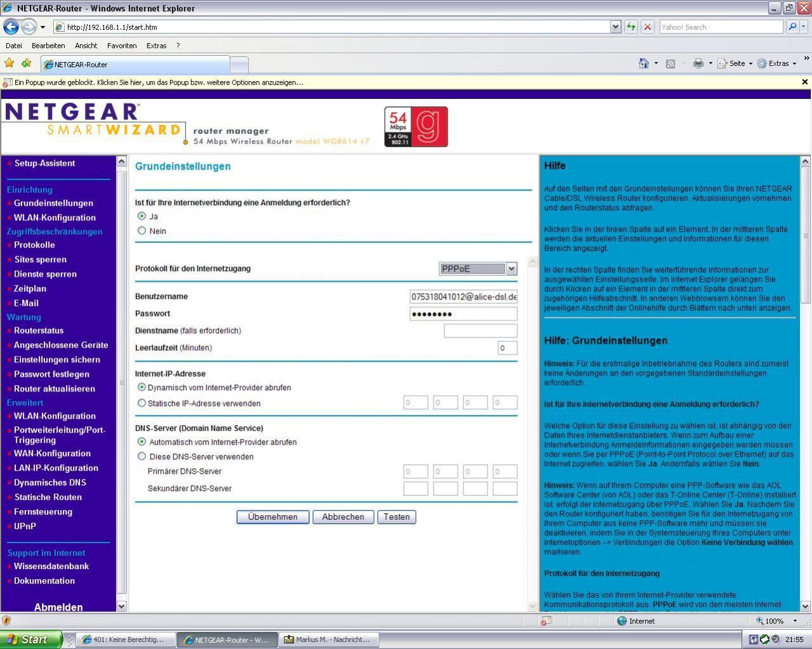The image size is (812, 649).
Task: Select Nein for login required
Action: click(142, 231)
